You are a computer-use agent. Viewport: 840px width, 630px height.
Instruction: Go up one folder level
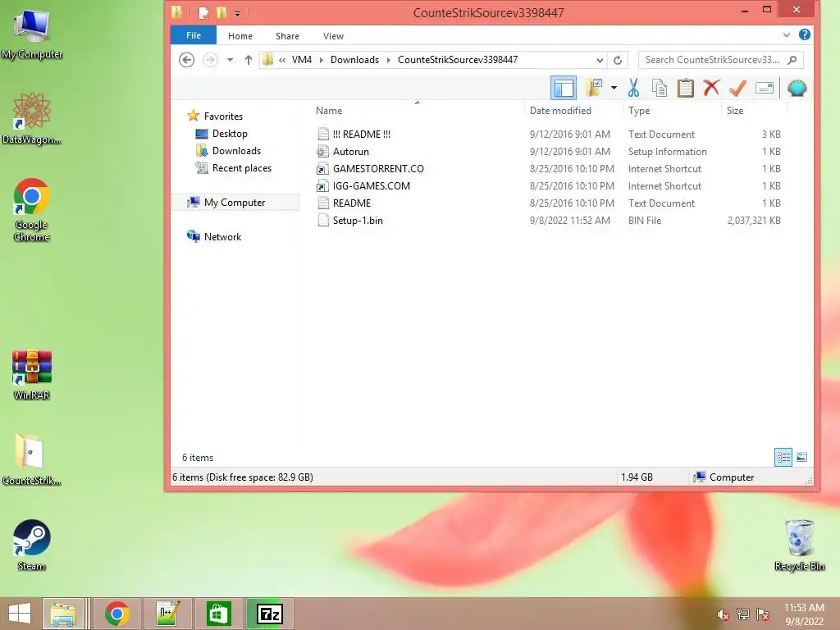(x=248, y=59)
